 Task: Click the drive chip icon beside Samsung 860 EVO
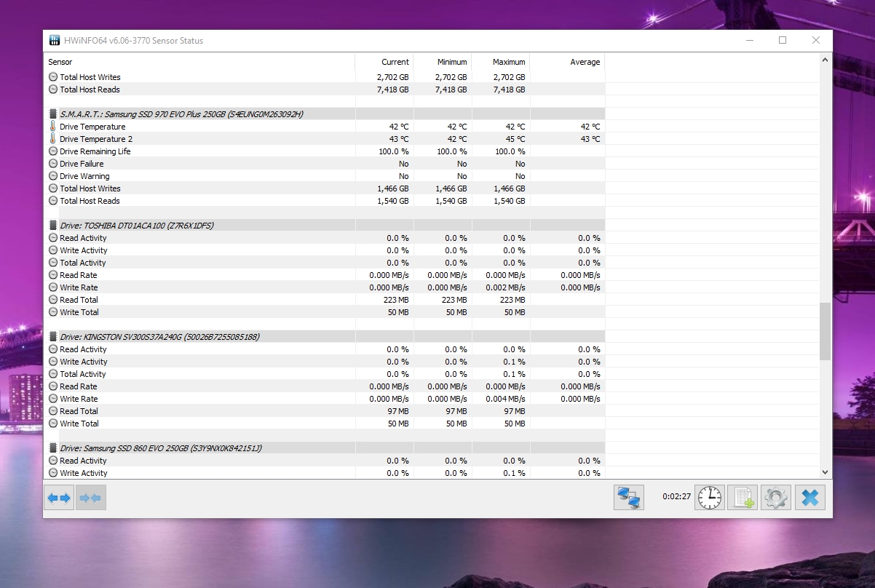pos(53,448)
